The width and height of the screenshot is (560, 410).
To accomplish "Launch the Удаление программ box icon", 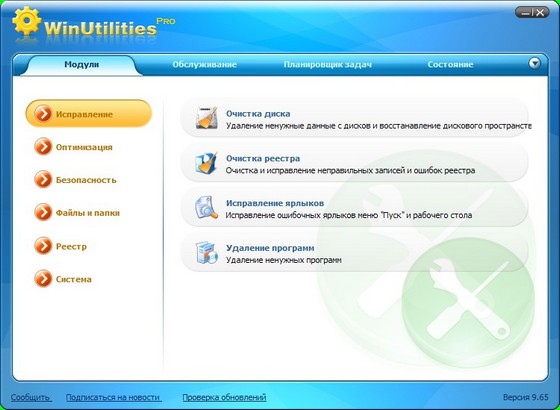I will tap(207, 252).
